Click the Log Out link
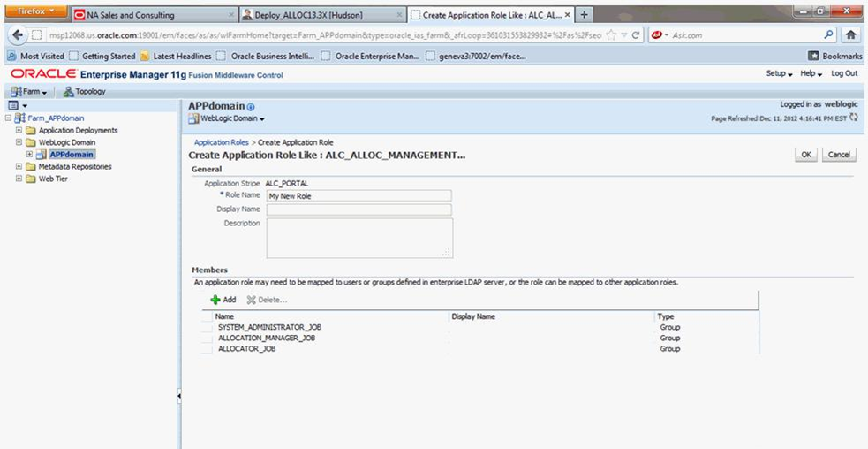This screenshot has height=449, width=868. (x=844, y=73)
